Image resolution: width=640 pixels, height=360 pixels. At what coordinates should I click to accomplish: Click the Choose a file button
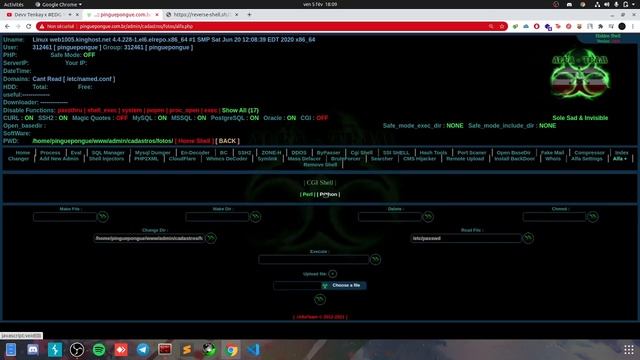coord(344,285)
